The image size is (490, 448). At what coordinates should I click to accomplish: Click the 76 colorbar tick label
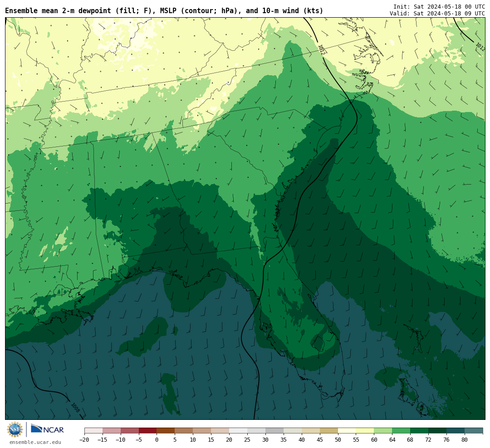tap(446, 440)
